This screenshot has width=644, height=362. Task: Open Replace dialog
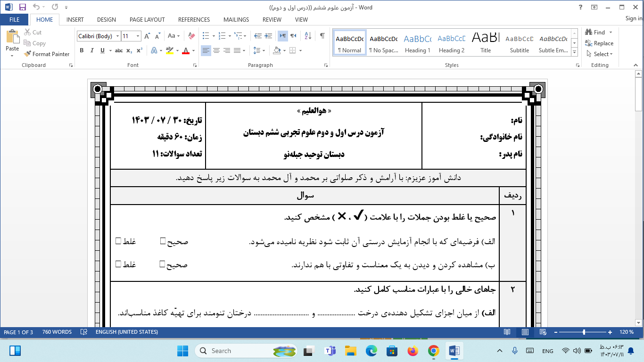tap(600, 43)
